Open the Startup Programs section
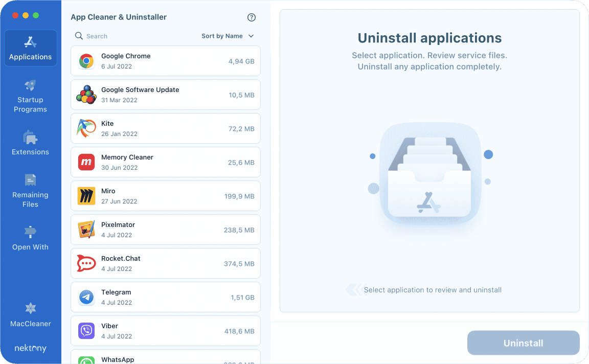 coord(31,96)
